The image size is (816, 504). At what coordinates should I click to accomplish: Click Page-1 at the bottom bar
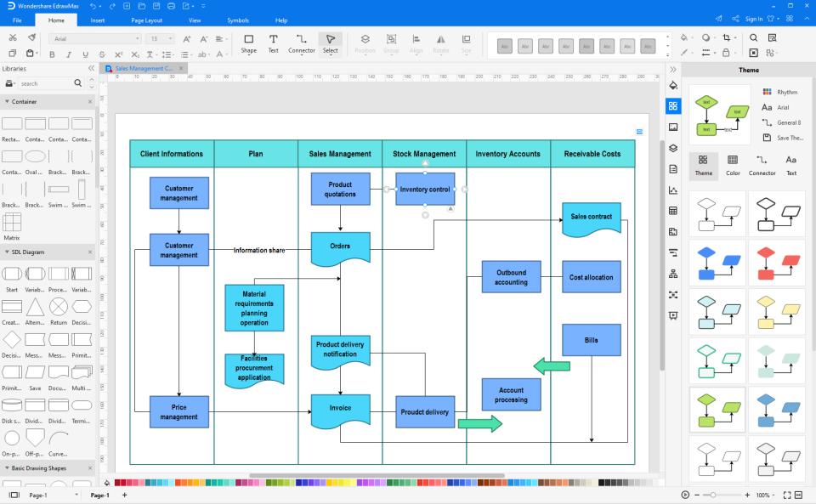click(100, 495)
